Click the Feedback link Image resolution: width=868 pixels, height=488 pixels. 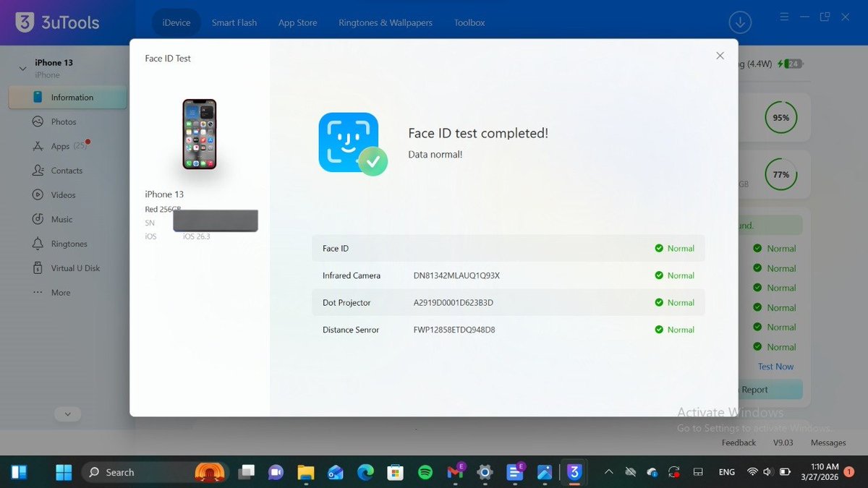point(739,442)
